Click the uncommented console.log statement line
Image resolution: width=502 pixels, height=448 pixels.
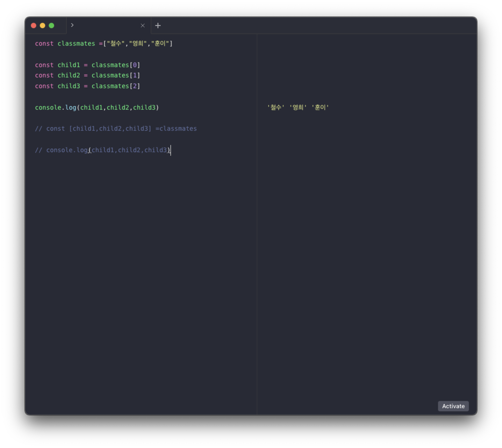97,108
